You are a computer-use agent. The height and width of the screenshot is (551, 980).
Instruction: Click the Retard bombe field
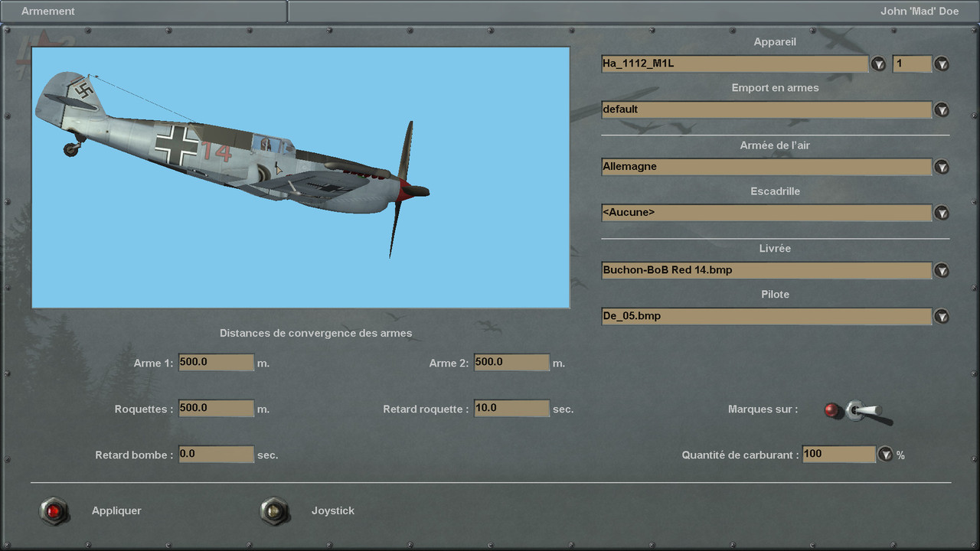point(216,454)
